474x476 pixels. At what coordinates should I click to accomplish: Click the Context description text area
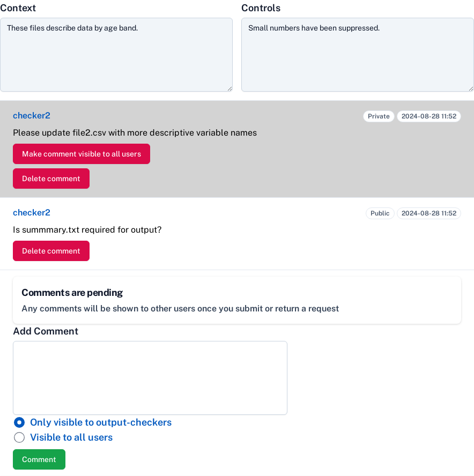[x=116, y=54]
